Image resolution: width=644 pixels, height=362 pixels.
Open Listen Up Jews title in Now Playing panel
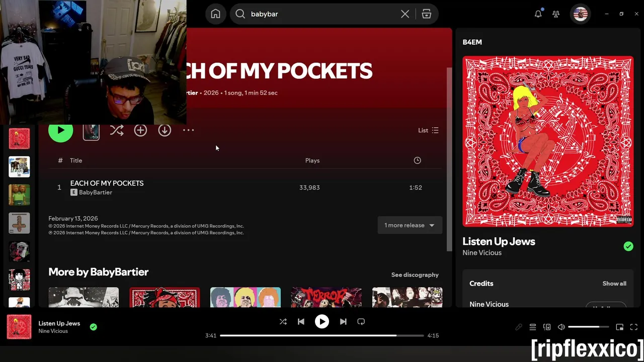tap(499, 241)
